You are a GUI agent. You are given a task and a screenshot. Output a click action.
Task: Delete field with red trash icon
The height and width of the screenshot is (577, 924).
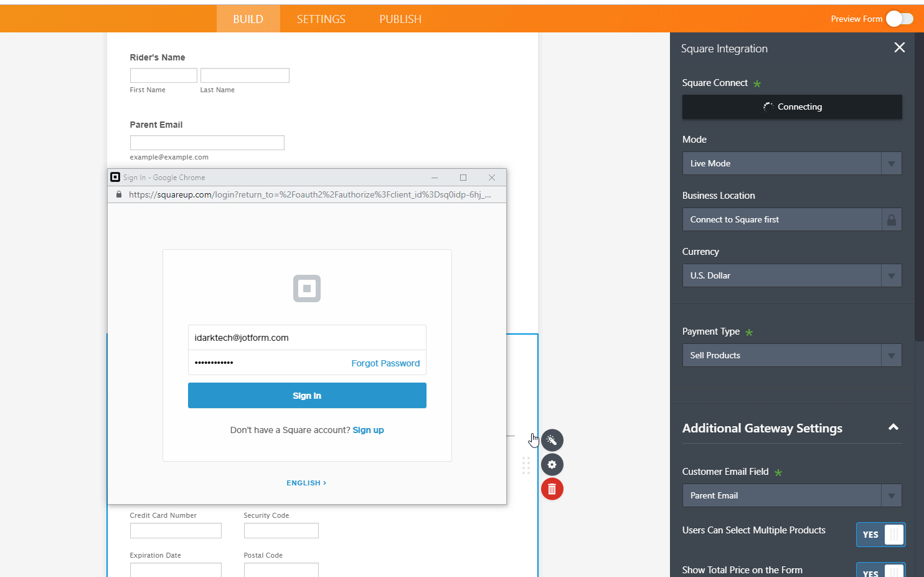click(x=552, y=489)
